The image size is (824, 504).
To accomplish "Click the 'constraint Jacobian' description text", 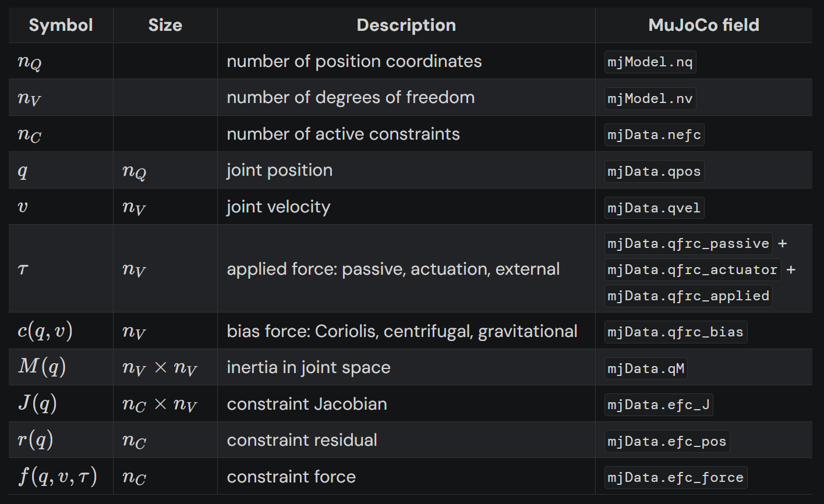I will coord(307,404).
